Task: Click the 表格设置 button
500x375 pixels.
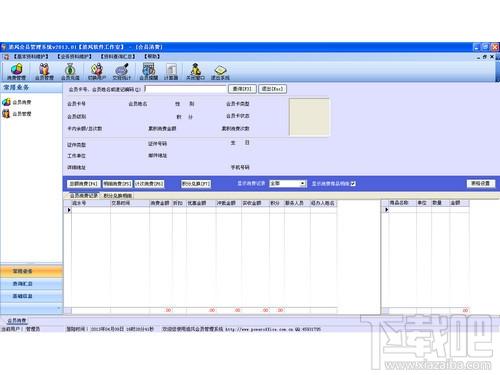Action: [x=480, y=184]
